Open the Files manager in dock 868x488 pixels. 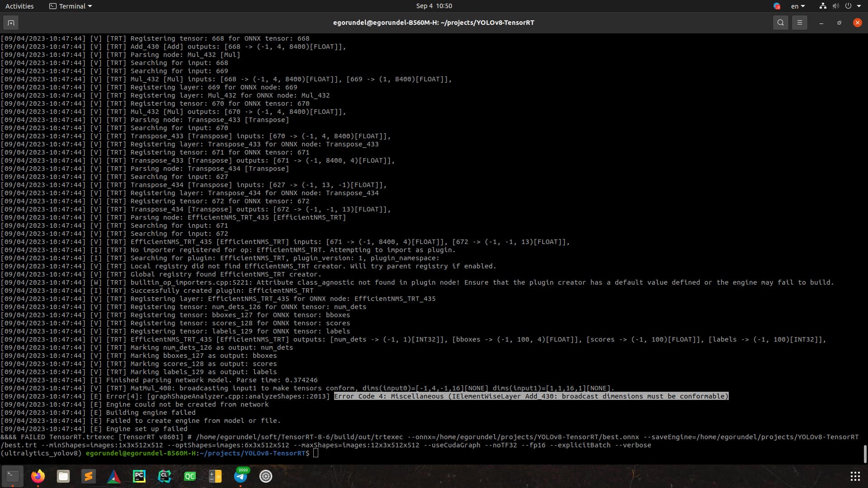63,476
